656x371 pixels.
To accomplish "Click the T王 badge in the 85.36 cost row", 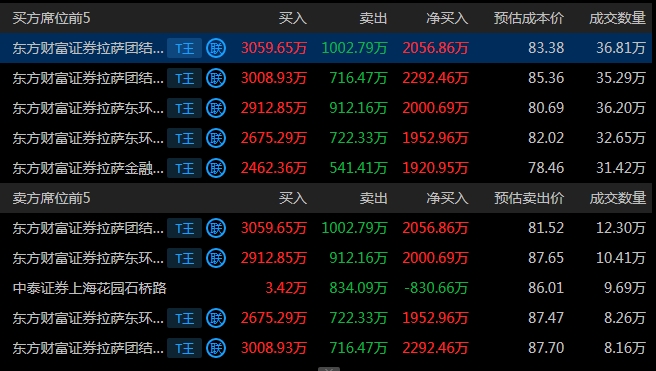I will [x=184, y=78].
